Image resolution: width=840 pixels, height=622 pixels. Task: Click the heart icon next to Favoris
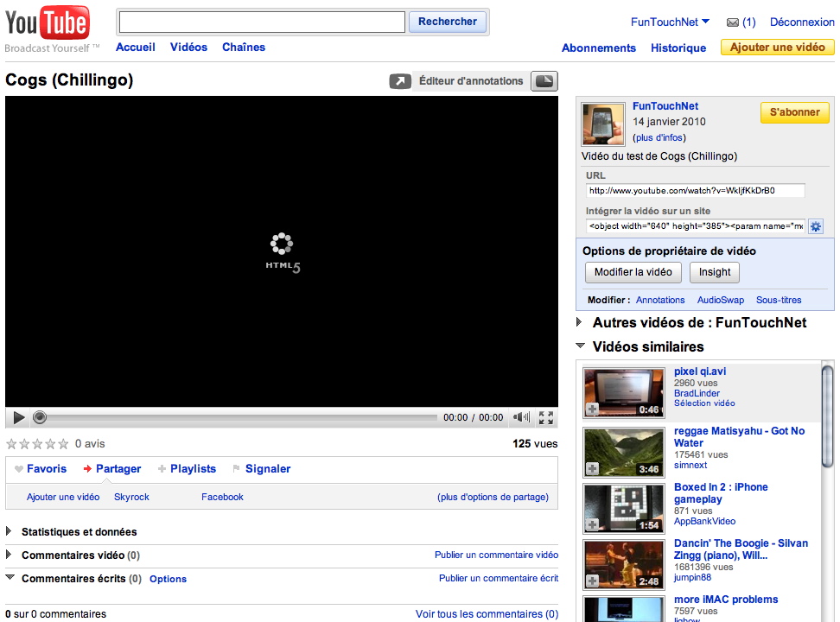(x=19, y=469)
